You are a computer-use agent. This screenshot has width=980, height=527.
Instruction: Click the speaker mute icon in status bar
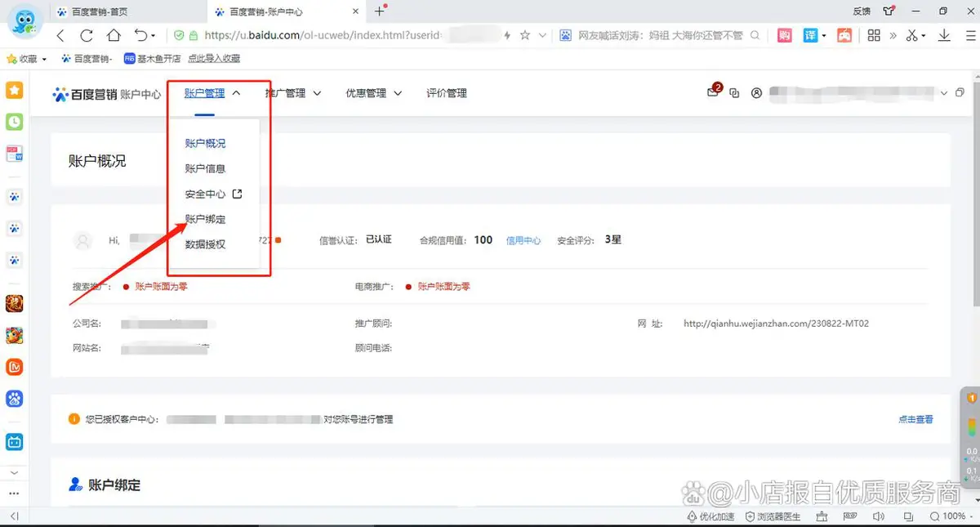pos(879,516)
